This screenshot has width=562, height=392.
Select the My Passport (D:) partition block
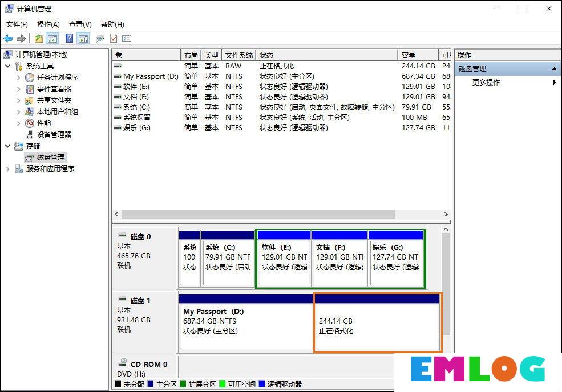coord(246,322)
